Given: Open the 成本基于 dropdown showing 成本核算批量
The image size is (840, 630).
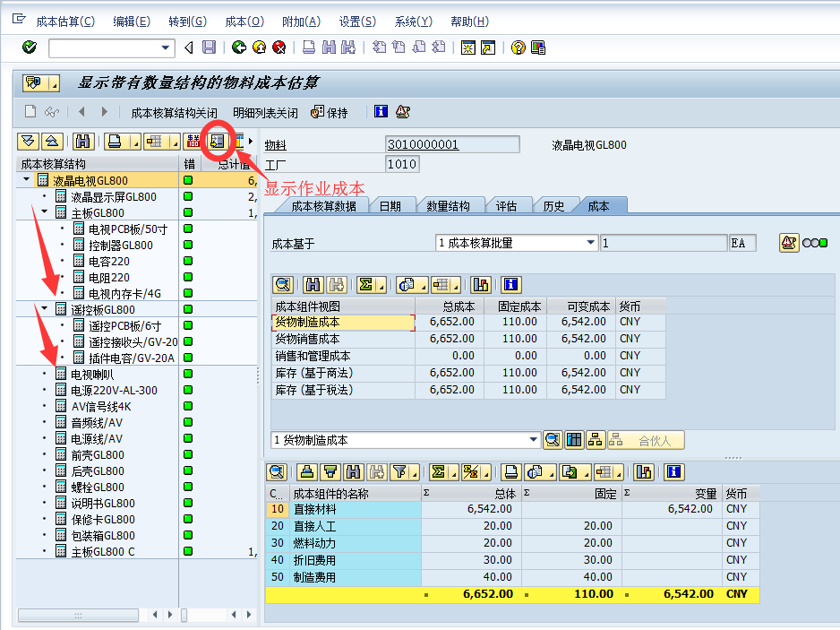Looking at the screenshot, I should click(x=590, y=242).
